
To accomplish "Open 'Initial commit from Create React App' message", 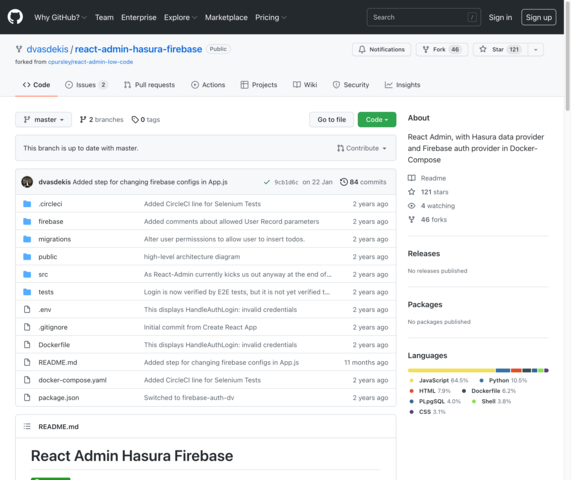I will [x=200, y=327].
